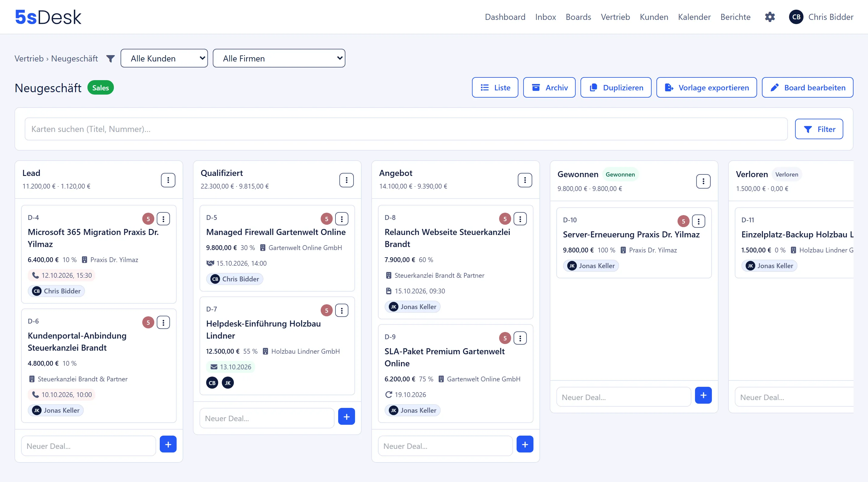Add new deal in Angebot column
The image size is (868, 482).
pyautogui.click(x=525, y=444)
